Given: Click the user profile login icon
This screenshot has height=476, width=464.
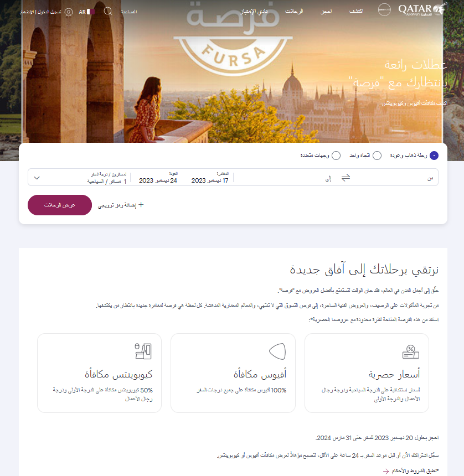Looking at the screenshot, I should pos(69,12).
